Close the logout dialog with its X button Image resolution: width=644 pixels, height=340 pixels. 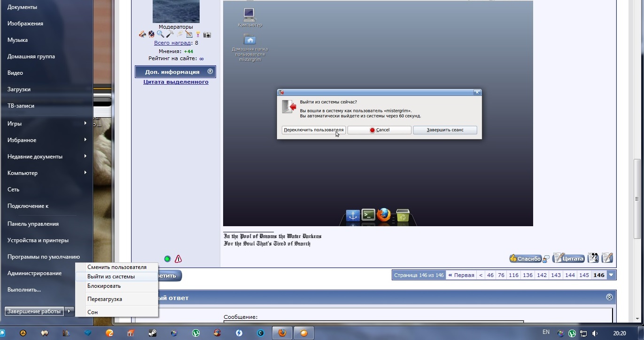(x=477, y=93)
